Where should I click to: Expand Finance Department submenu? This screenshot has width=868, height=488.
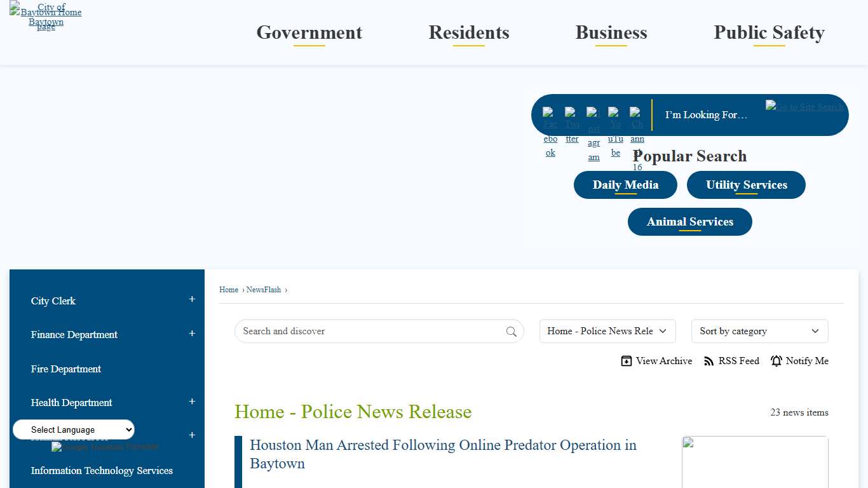[192, 334]
